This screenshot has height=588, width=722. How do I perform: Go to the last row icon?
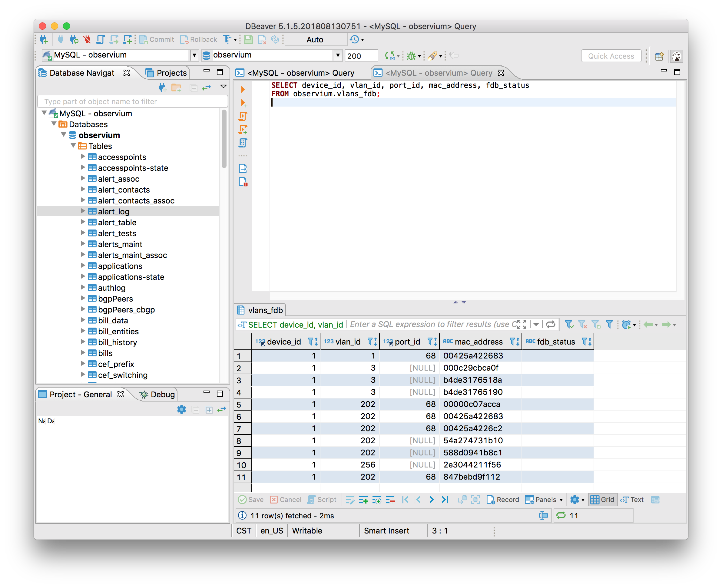pos(445,500)
